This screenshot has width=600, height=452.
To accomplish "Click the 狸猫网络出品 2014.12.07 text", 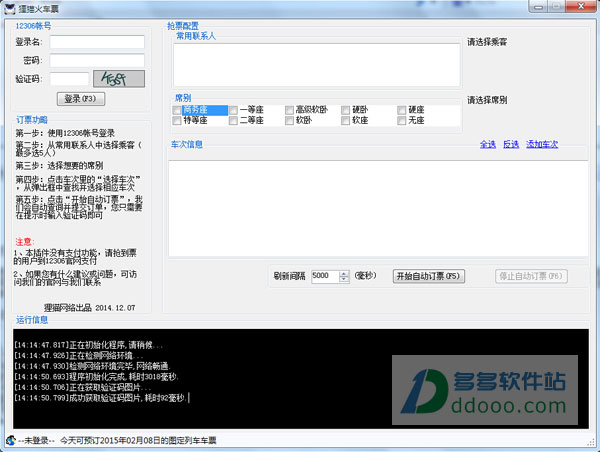I will click(x=90, y=308).
